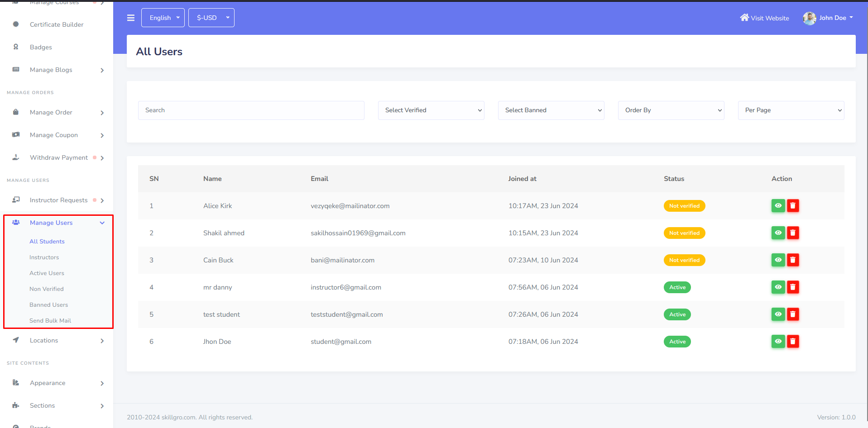Expand the Locations chevron

(x=102, y=341)
